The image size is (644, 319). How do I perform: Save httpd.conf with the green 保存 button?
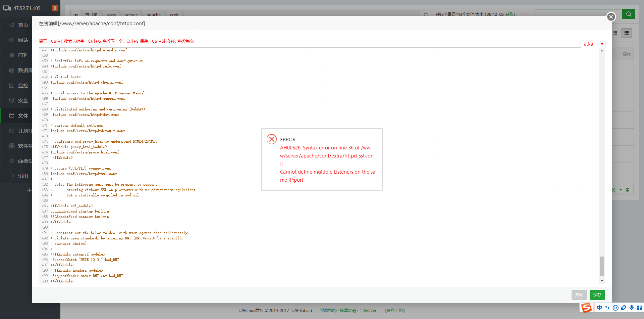click(597, 294)
